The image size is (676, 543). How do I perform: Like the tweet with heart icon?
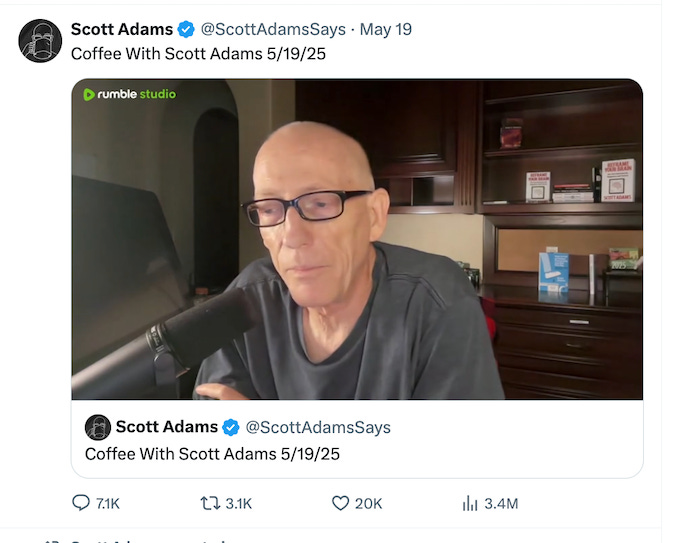(340, 503)
